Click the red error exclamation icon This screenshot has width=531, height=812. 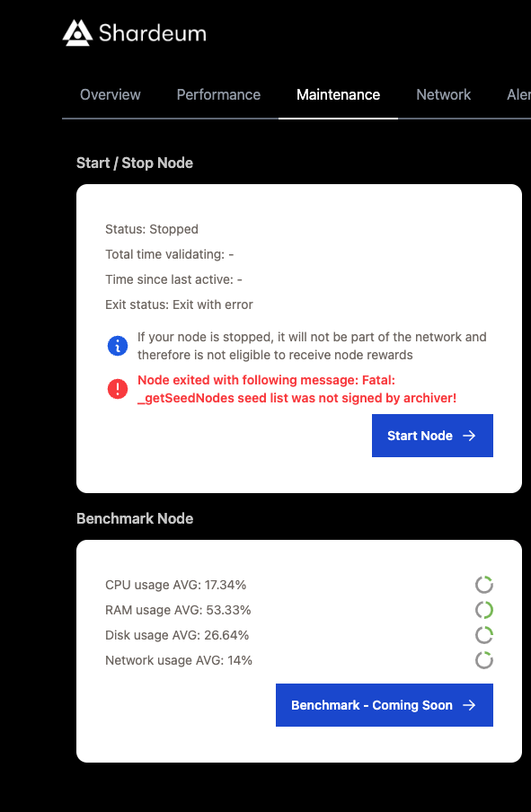click(x=118, y=388)
